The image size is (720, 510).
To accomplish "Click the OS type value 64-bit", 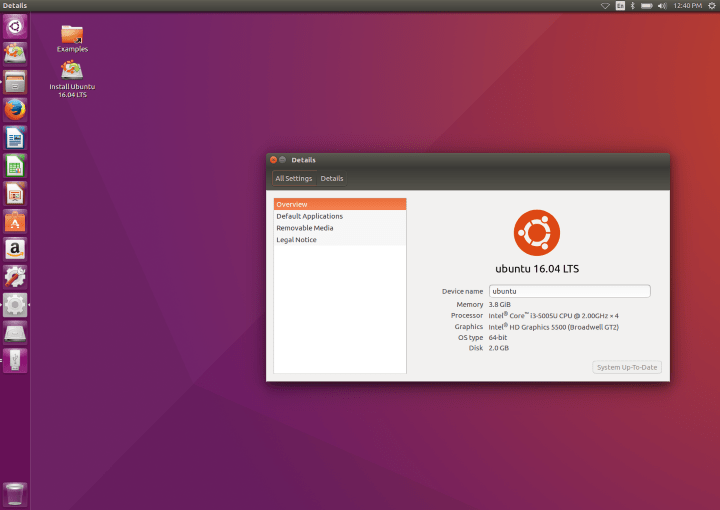I will (x=498, y=337).
